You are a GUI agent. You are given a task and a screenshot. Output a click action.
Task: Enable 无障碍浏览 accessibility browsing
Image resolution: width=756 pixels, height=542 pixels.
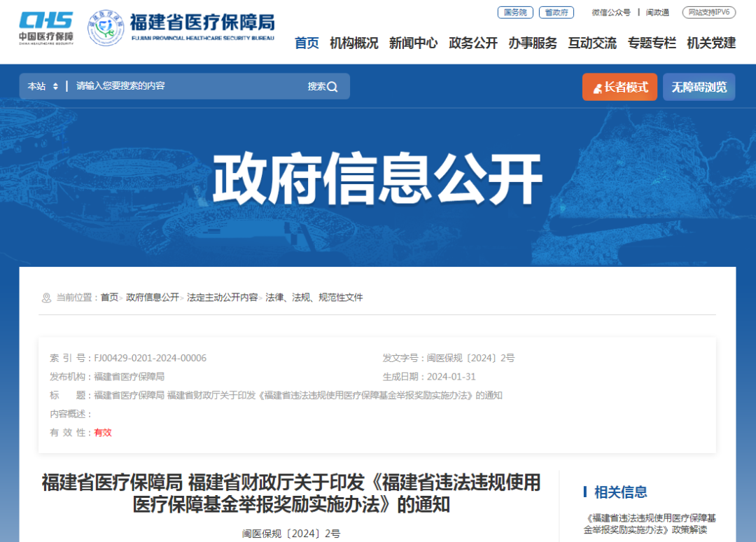[699, 87]
